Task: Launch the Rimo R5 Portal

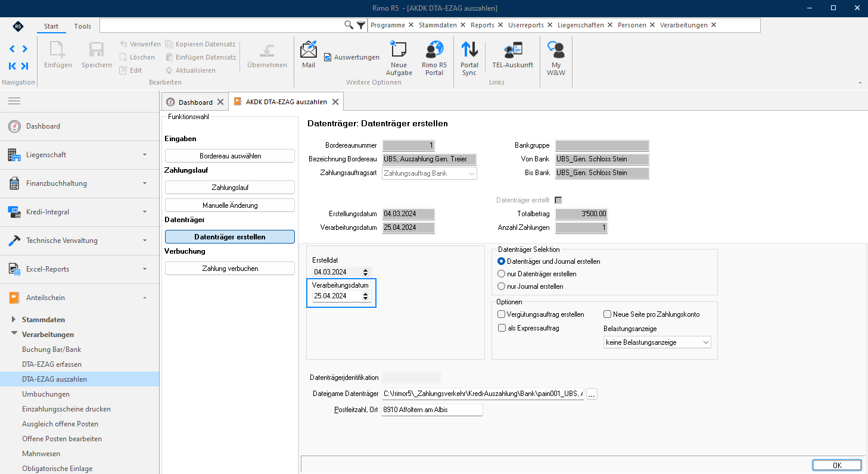Action: click(434, 58)
